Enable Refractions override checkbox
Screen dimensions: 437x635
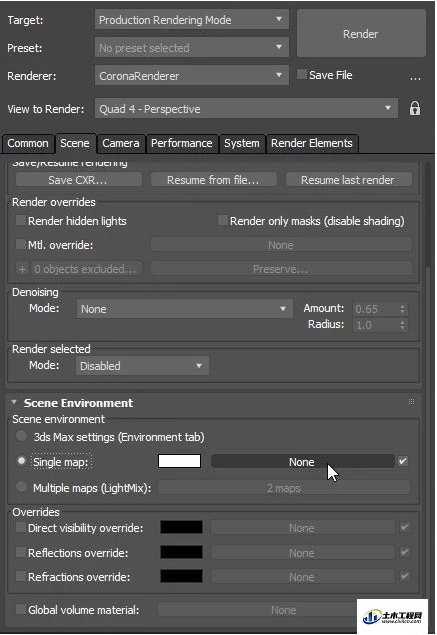click(21, 576)
